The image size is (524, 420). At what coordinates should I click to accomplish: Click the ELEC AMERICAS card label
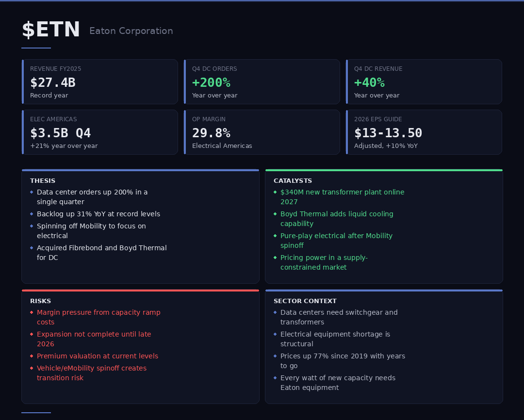click(53, 119)
